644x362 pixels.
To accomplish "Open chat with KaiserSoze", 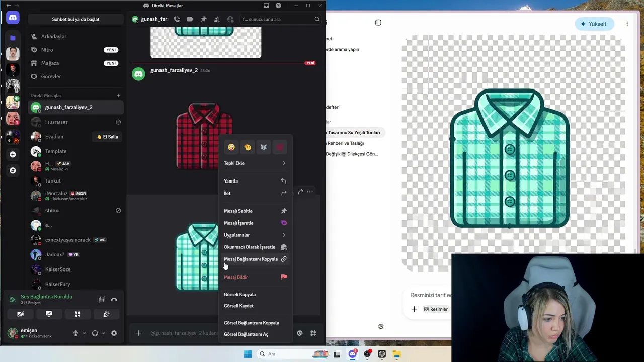I will click(x=75, y=269).
